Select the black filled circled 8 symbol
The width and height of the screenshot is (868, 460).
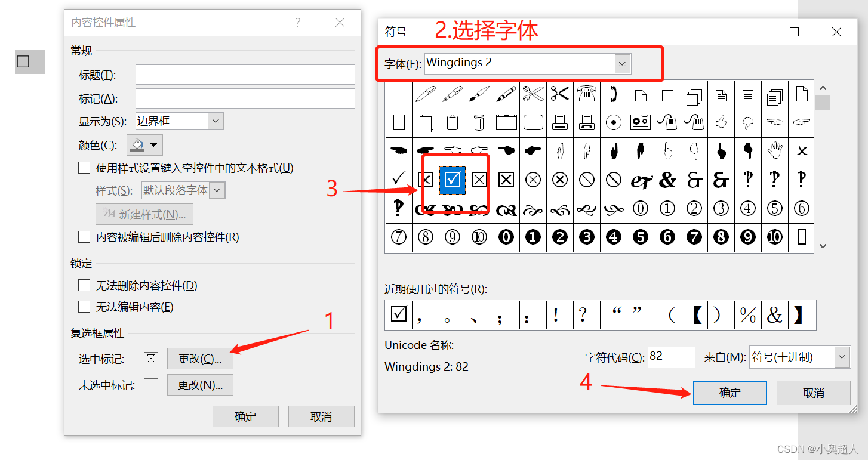pyautogui.click(x=721, y=237)
